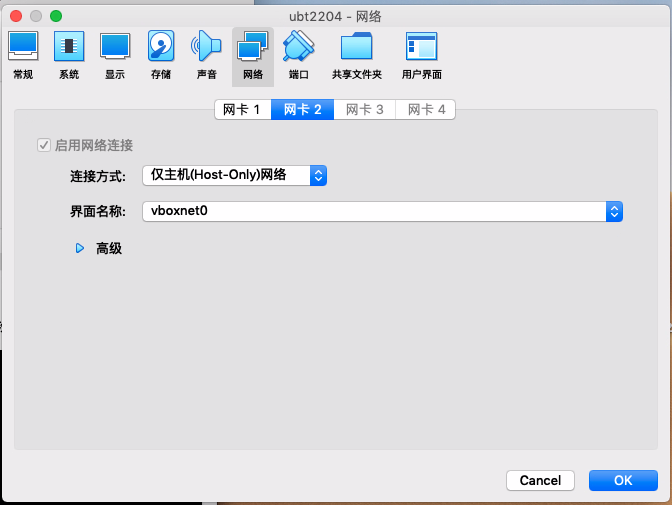Viewport: 672px width, 505px height.
Task: Switch to the 网卡 4 tab
Action: pos(426,110)
